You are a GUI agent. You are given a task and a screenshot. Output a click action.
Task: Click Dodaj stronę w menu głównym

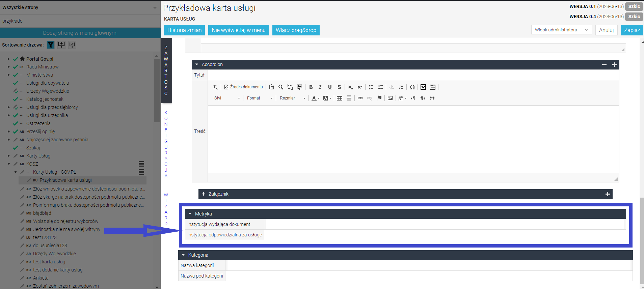[x=80, y=33]
